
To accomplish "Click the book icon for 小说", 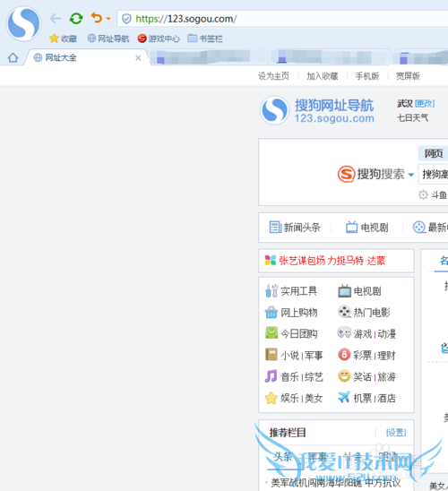I will [271, 355].
